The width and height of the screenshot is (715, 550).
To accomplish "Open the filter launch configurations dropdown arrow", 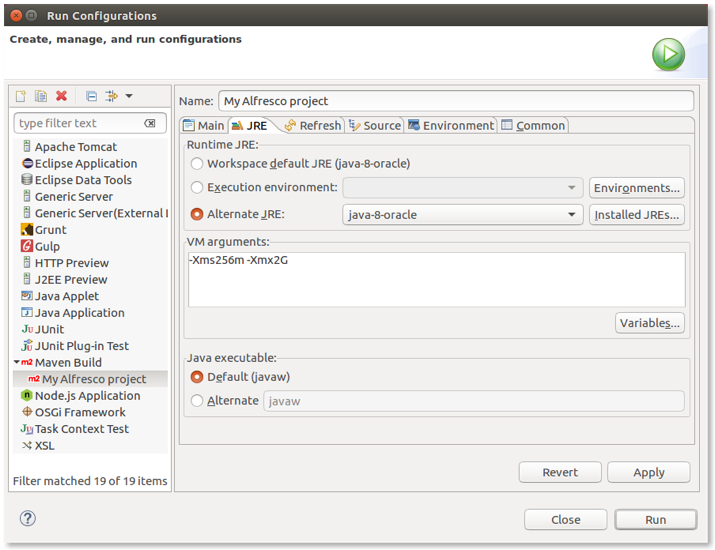I will pos(129,97).
